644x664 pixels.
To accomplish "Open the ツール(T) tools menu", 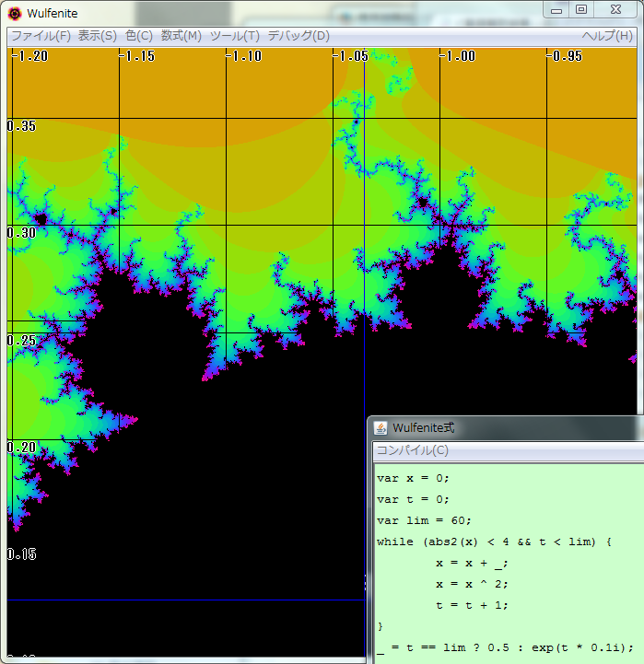I will [235, 36].
